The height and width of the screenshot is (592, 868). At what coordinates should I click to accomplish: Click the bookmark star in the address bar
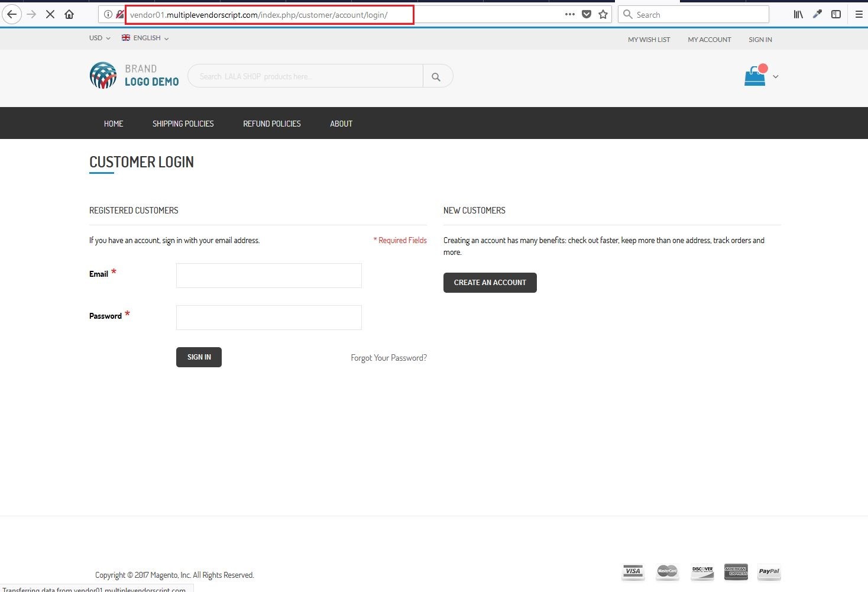pos(603,14)
